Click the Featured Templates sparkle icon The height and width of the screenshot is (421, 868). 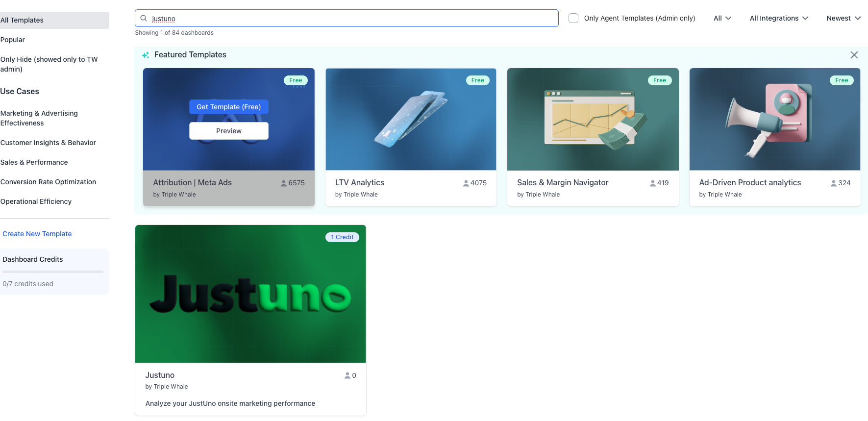click(146, 55)
